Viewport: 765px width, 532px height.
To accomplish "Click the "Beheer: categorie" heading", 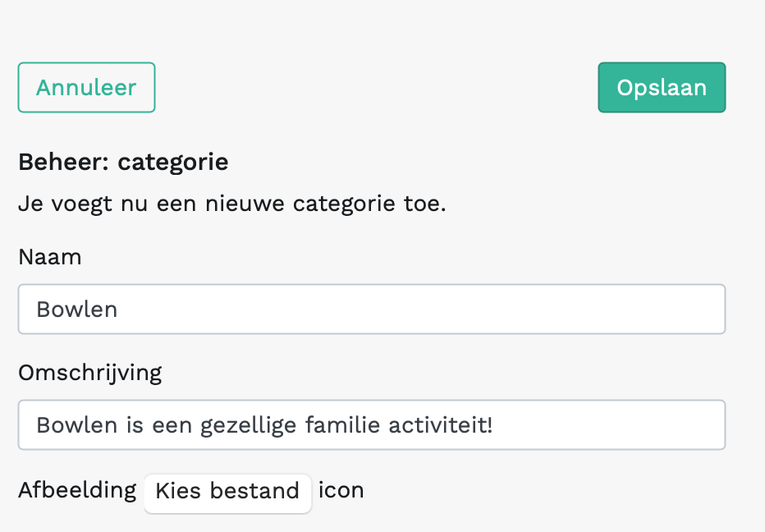I will click(123, 163).
